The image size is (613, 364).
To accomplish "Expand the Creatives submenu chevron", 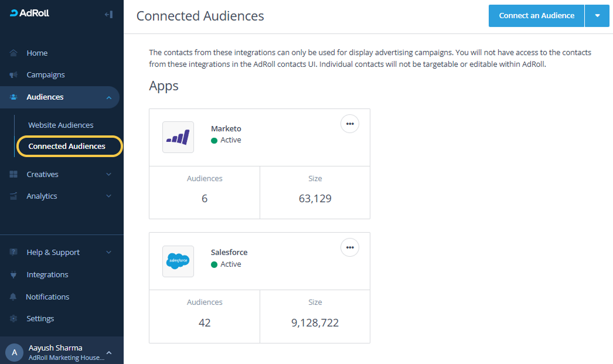I will [x=109, y=174].
